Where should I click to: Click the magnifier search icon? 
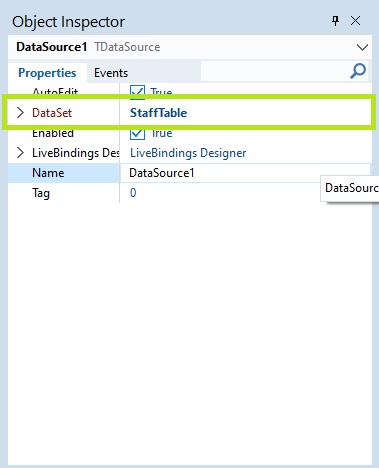tap(358, 71)
